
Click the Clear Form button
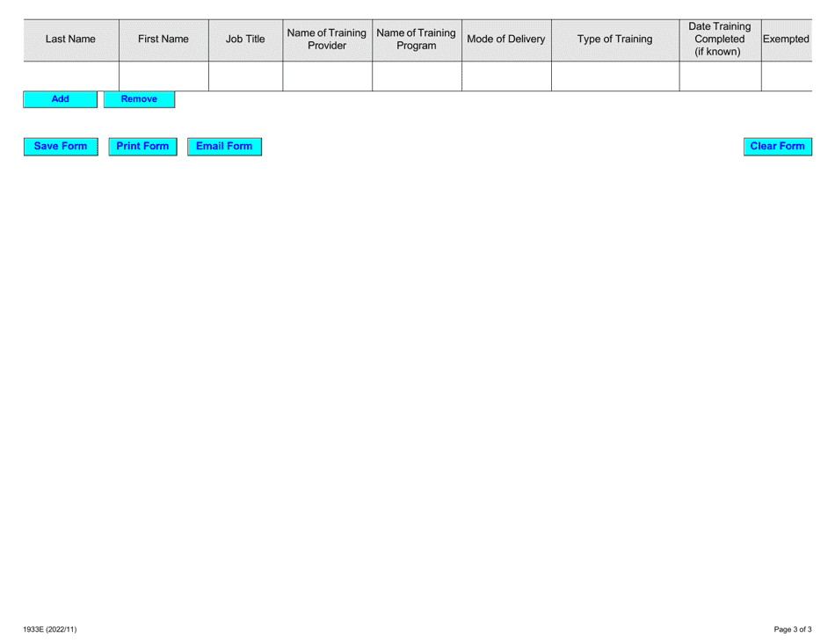(777, 146)
